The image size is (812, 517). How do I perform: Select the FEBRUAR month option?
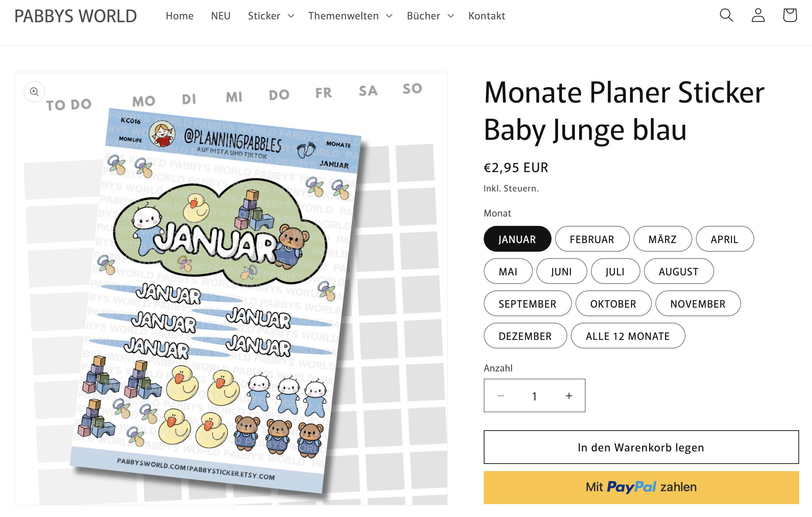(592, 239)
